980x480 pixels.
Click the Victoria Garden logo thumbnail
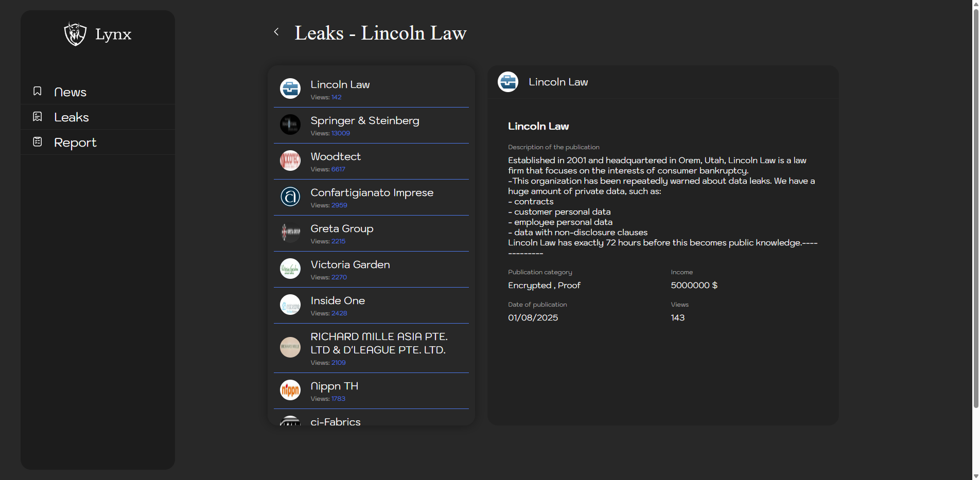point(290,269)
